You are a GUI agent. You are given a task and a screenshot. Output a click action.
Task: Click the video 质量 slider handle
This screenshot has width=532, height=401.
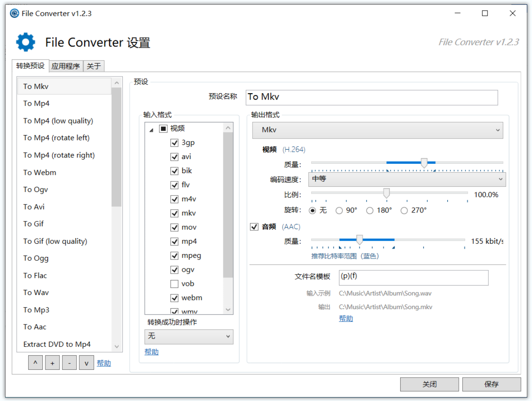(x=424, y=162)
